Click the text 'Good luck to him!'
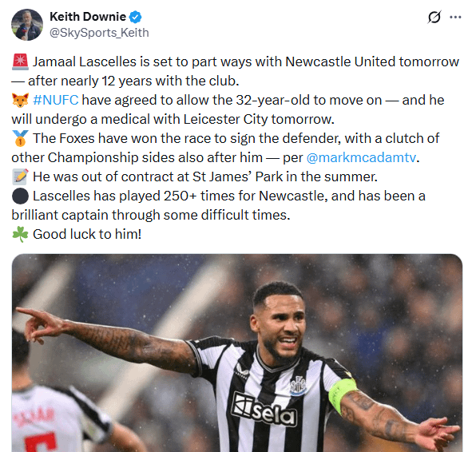Viewport: 476px width, 452px height. coord(87,234)
